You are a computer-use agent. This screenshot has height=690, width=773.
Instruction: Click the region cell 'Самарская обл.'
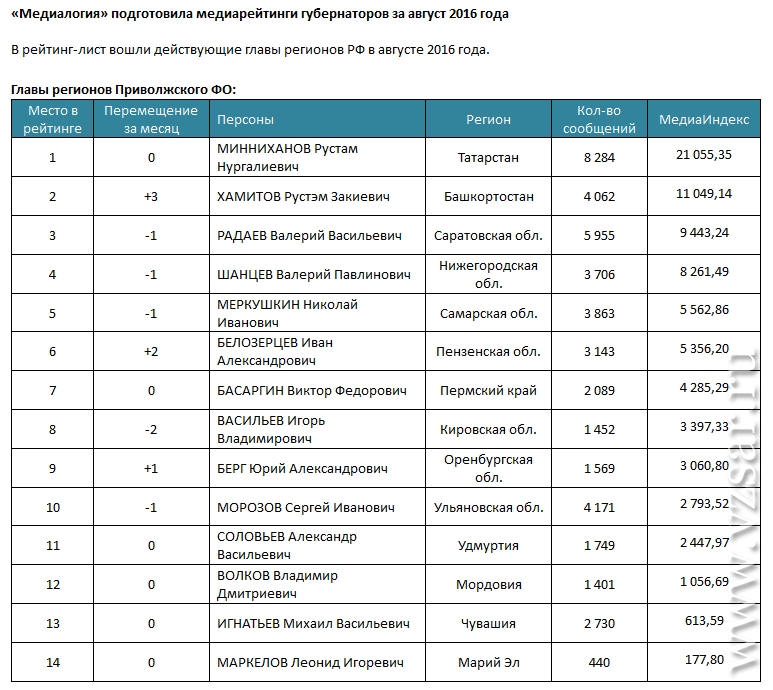489,313
